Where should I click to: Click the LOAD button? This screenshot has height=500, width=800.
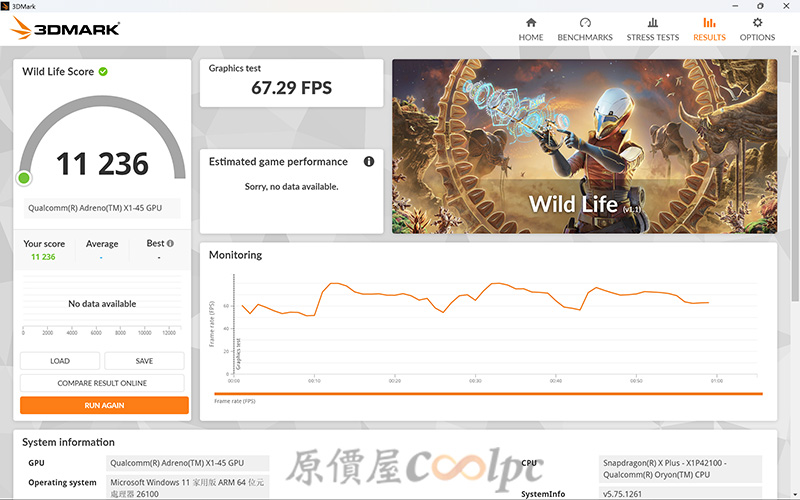(60, 361)
